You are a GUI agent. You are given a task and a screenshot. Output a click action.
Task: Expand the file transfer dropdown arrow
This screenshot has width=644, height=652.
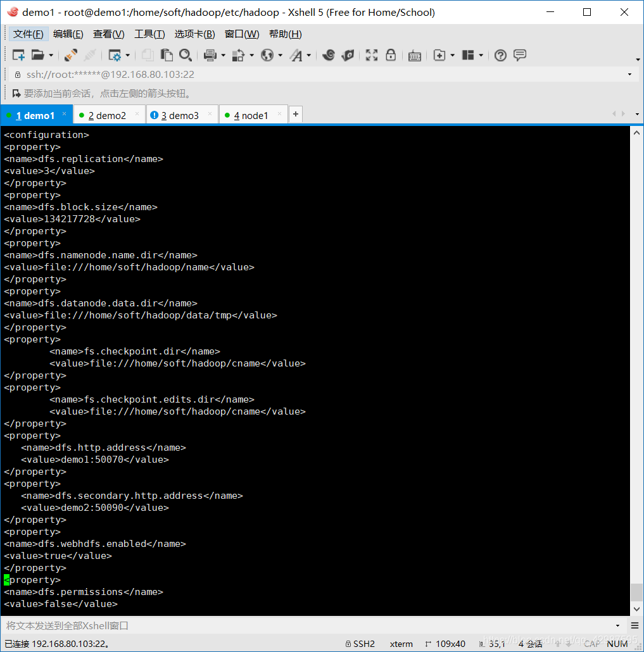click(251, 55)
